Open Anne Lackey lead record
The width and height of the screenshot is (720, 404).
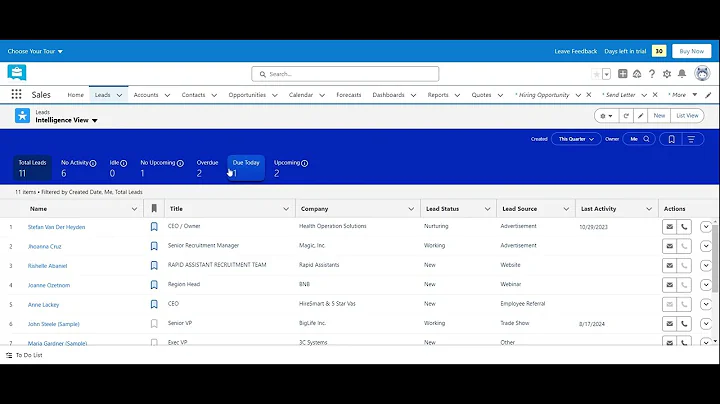pyautogui.click(x=43, y=304)
